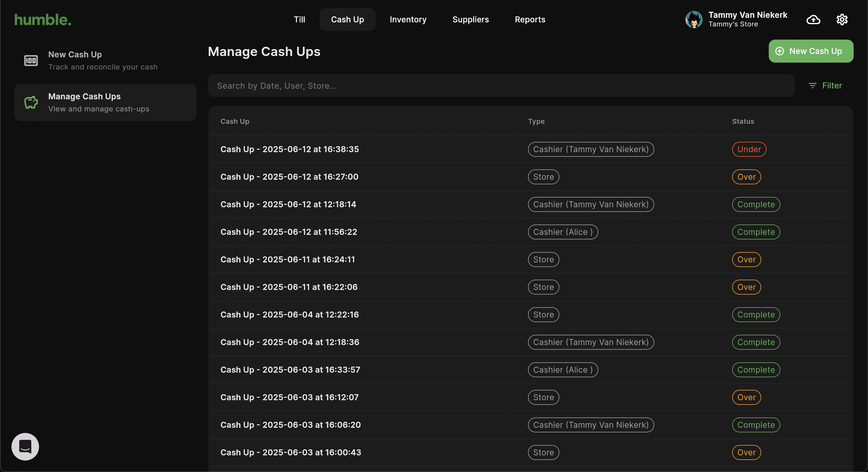Open the Inventory tab

click(x=408, y=20)
